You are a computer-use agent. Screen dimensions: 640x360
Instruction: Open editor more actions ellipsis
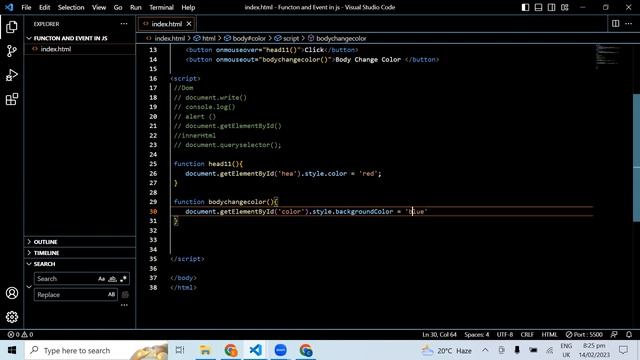tap(629, 24)
